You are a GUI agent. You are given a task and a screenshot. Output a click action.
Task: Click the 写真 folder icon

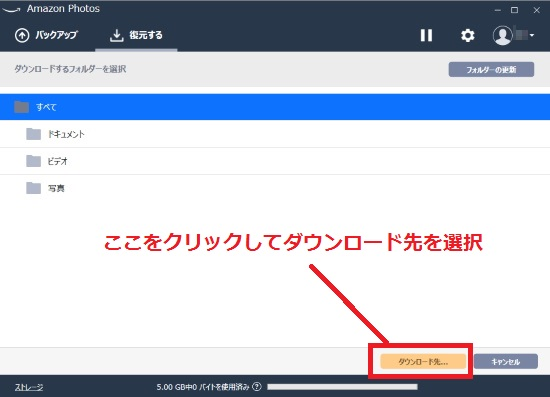coord(33,188)
